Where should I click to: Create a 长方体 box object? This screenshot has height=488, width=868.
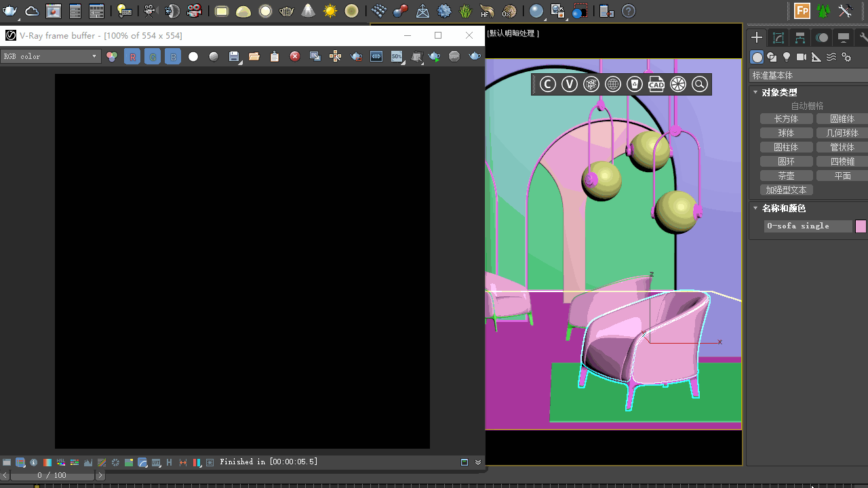tap(786, 119)
